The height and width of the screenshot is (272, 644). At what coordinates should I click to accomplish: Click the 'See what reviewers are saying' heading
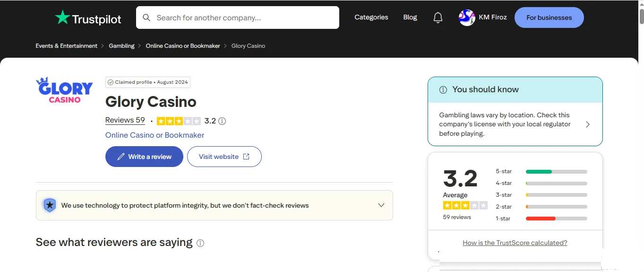tap(114, 242)
